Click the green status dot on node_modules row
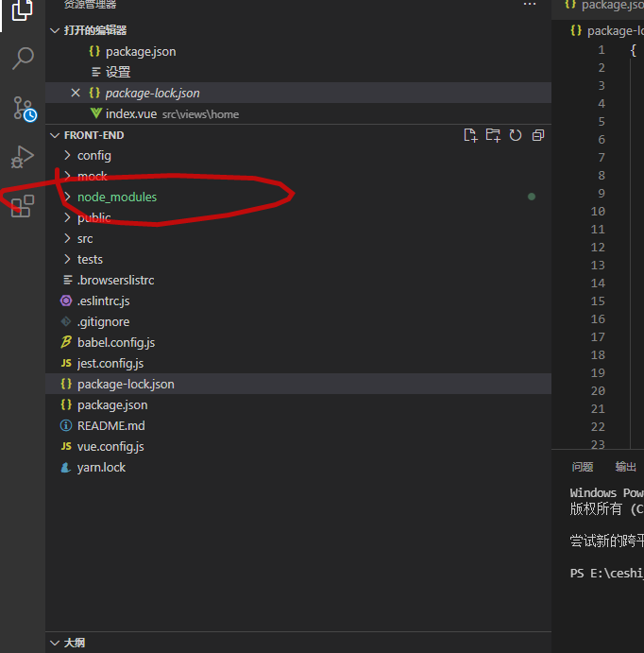Viewport: 644px width, 653px height. (x=532, y=197)
